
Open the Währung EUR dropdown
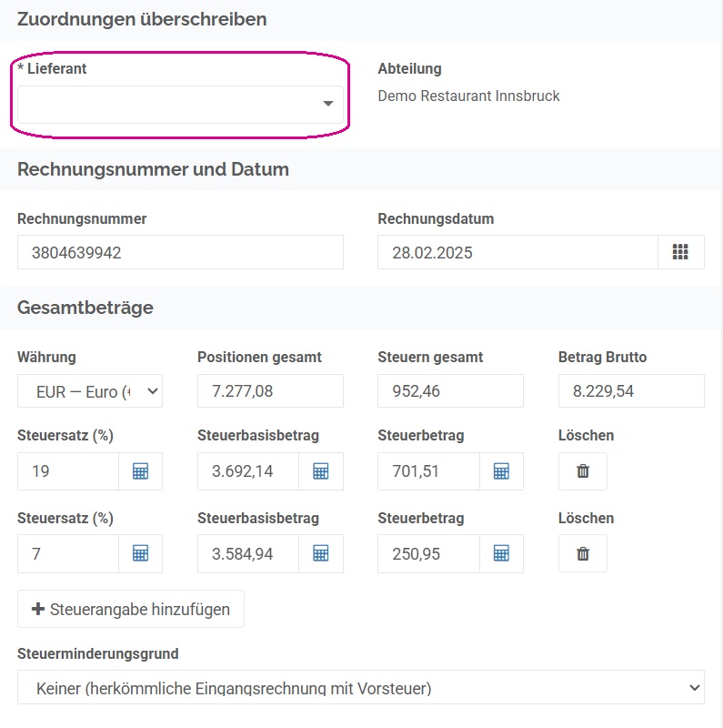[x=90, y=391]
